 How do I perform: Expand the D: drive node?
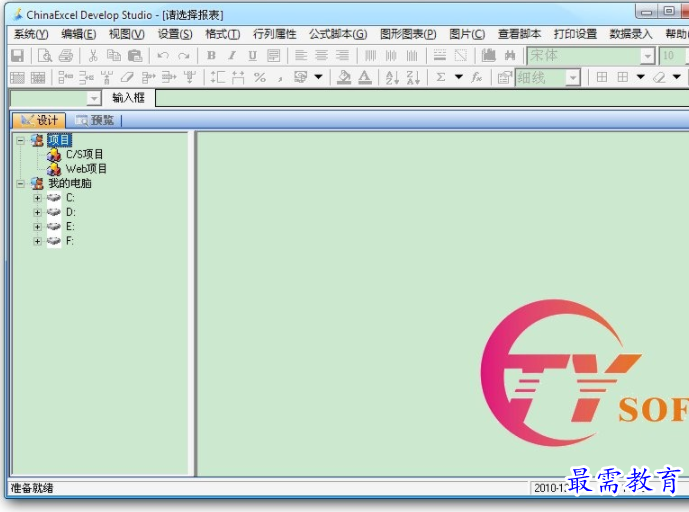(37, 213)
